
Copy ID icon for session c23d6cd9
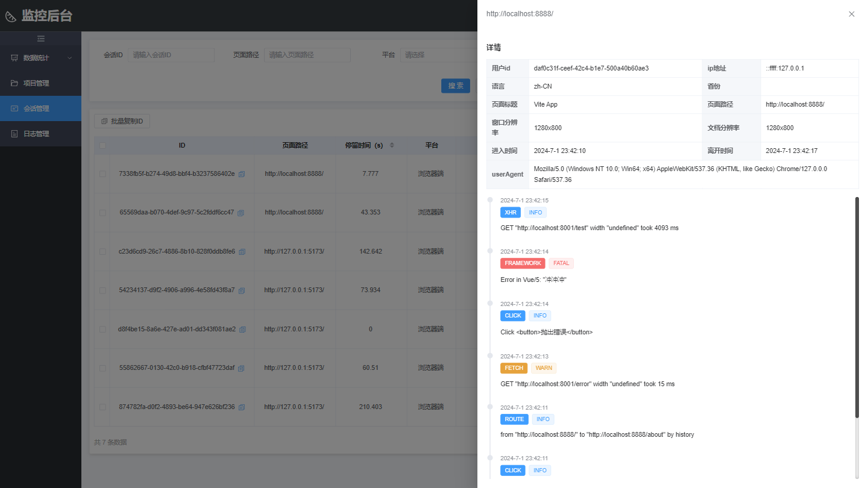click(x=242, y=252)
